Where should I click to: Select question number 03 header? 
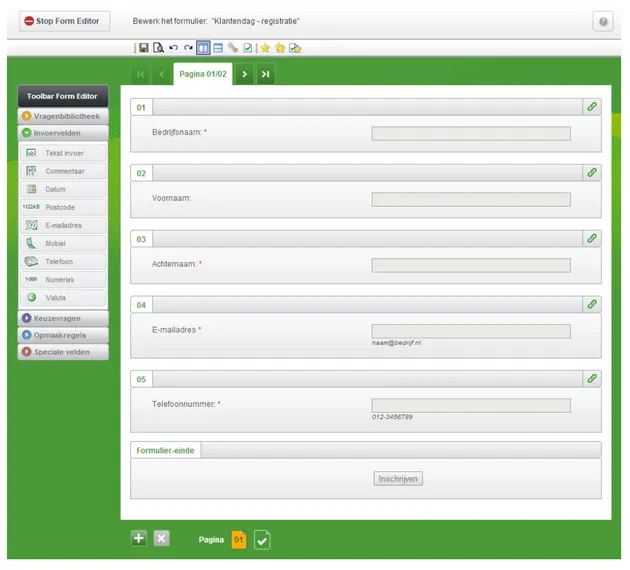point(141,239)
